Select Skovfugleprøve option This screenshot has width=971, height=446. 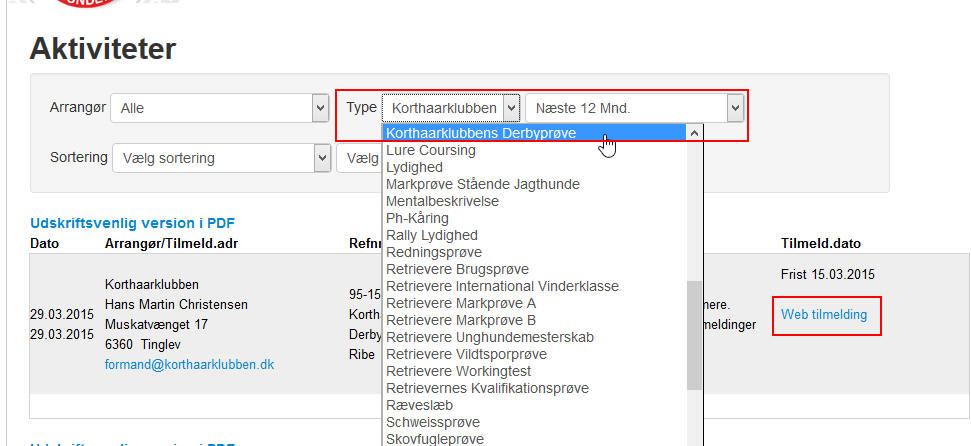click(x=534, y=439)
